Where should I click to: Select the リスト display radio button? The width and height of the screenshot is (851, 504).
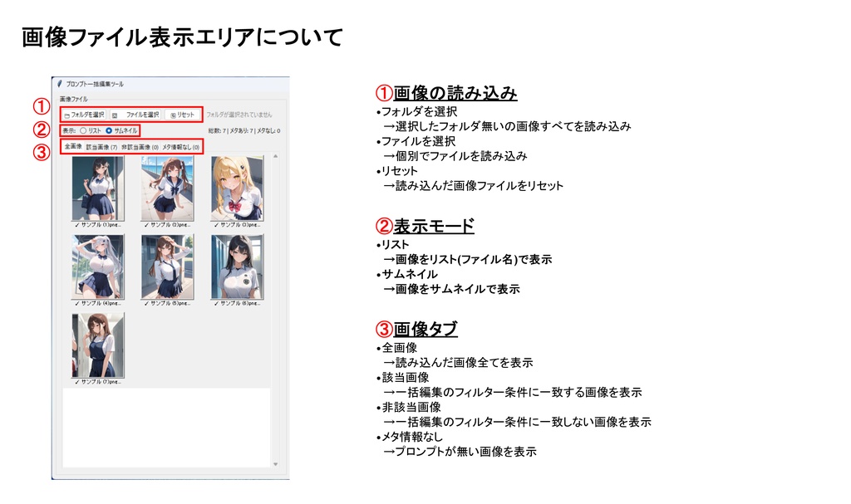click(83, 130)
